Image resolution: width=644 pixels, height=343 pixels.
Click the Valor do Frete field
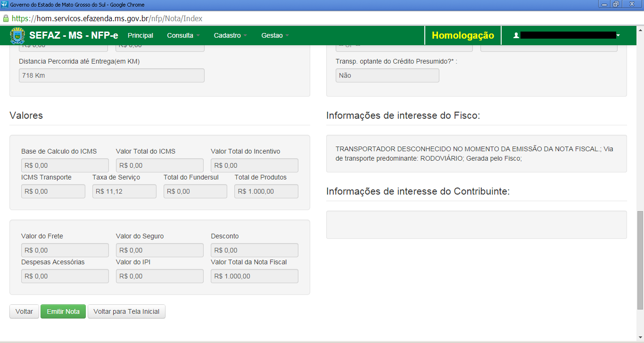(x=65, y=250)
